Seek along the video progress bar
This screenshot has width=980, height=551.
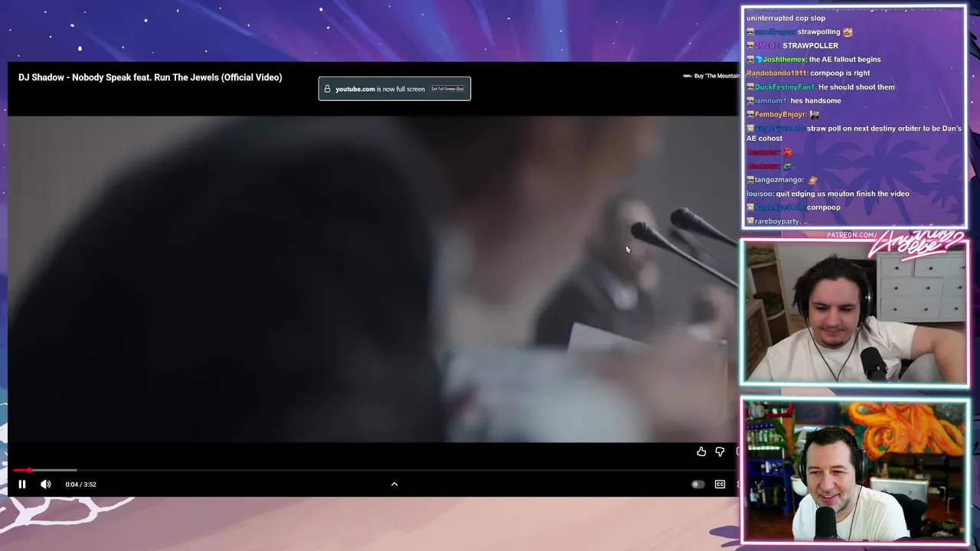375,470
